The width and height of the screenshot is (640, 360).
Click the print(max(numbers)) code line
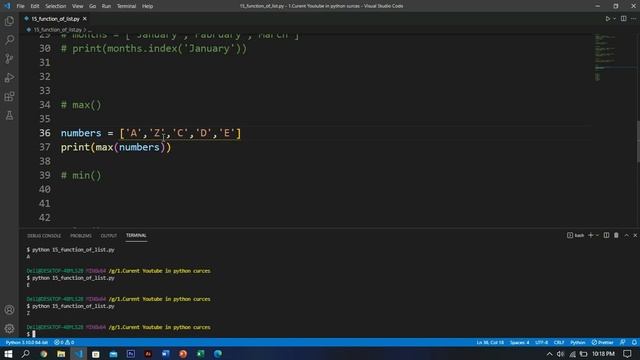click(x=116, y=147)
